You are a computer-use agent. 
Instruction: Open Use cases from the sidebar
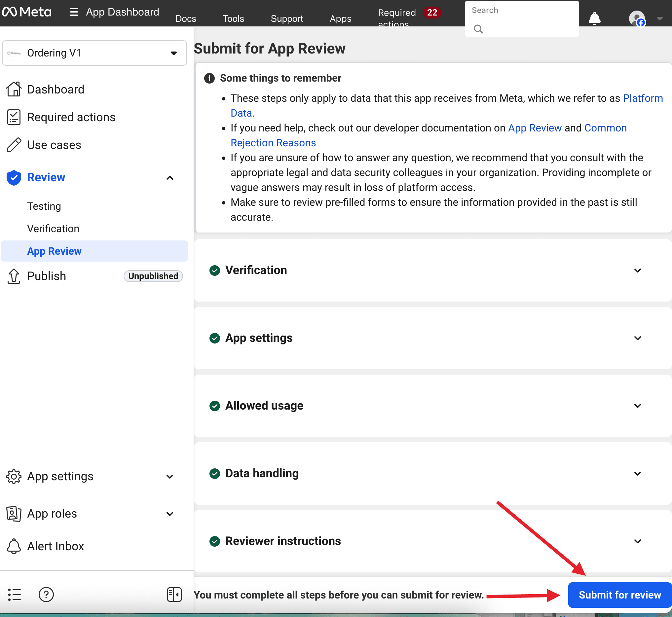54,145
